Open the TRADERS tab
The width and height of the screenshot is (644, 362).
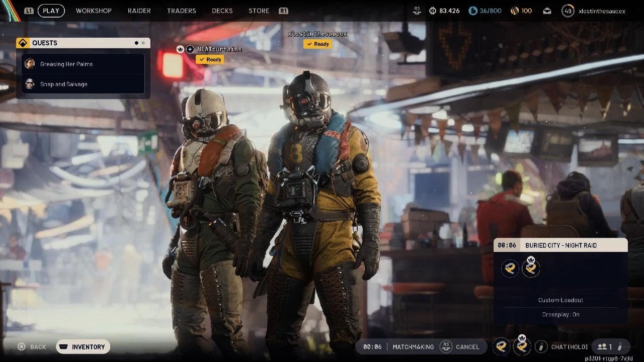point(181,11)
